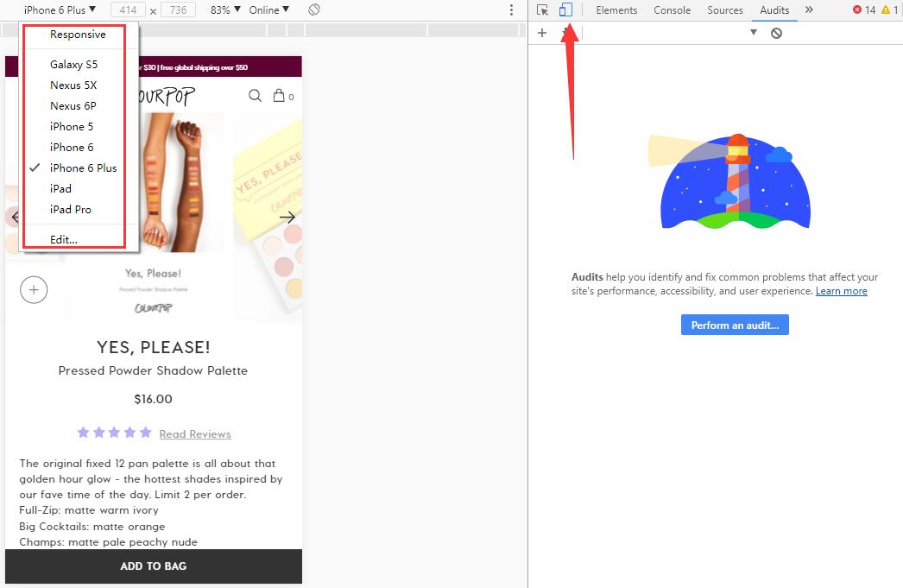Click the next image arrow
903x588 pixels.
[x=287, y=217]
